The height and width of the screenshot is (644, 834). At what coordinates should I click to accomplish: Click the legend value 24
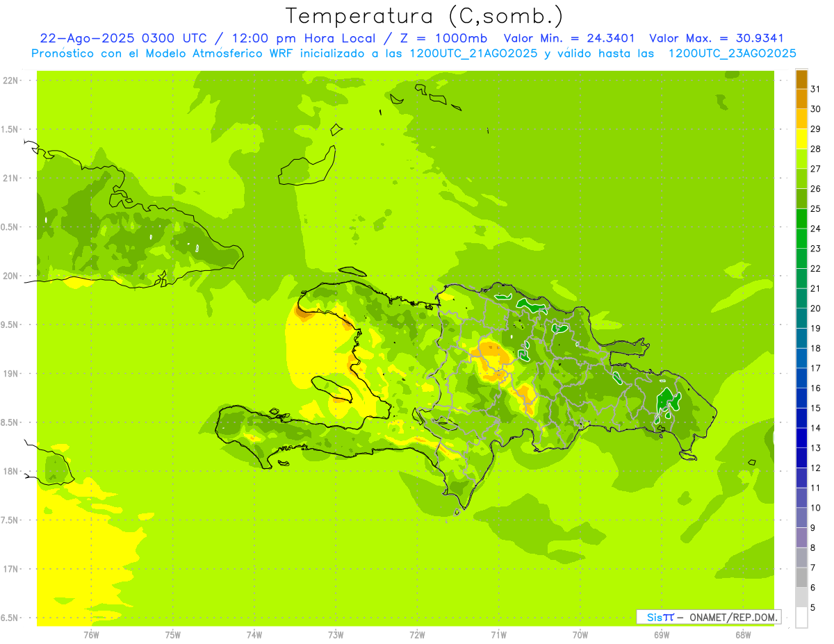[816, 229]
